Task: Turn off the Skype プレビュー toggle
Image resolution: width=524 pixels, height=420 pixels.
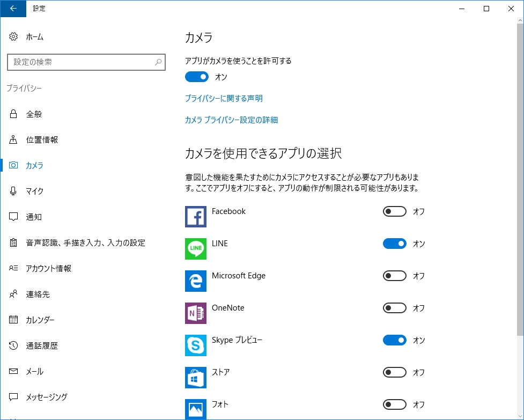Action: 395,340
